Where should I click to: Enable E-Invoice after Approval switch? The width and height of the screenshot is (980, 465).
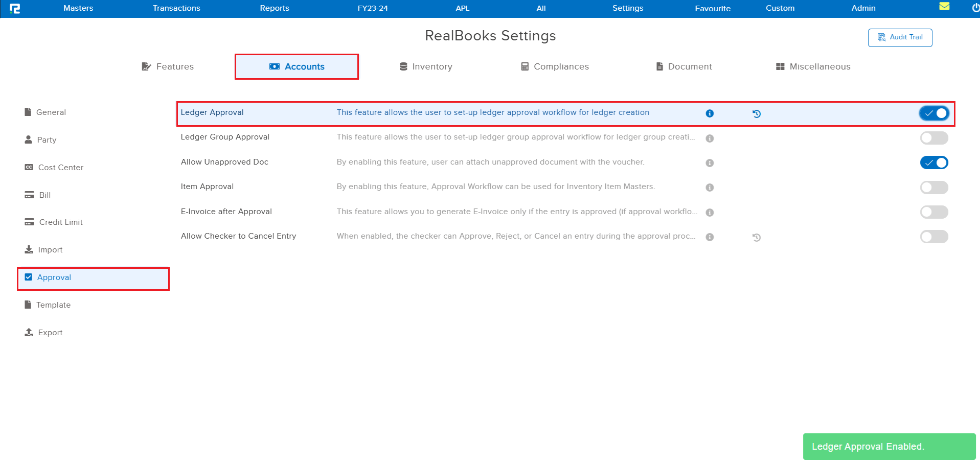coord(934,212)
